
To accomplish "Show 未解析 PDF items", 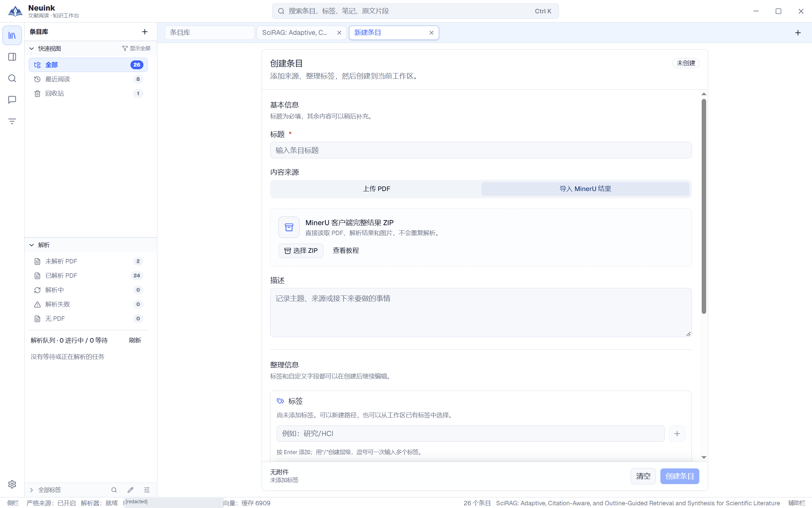I will 88,261.
